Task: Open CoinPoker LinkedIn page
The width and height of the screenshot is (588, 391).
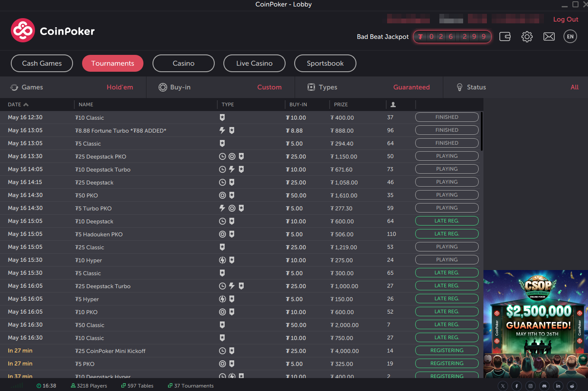Action: 558,386
